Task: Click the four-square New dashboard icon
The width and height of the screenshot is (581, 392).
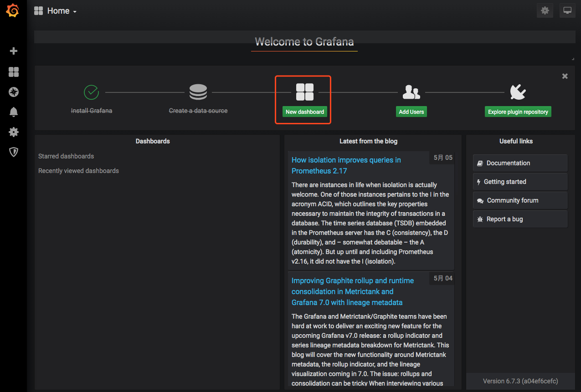Action: (305, 92)
